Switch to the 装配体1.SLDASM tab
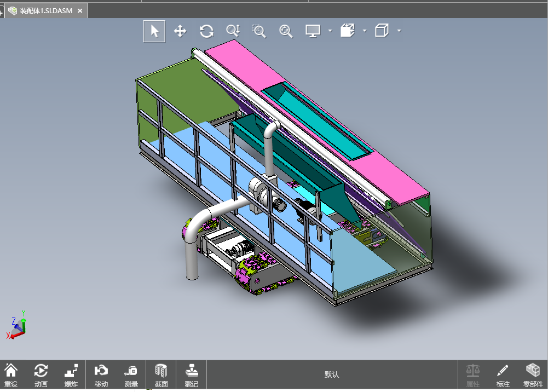This screenshot has height=392, width=548. tap(46, 11)
